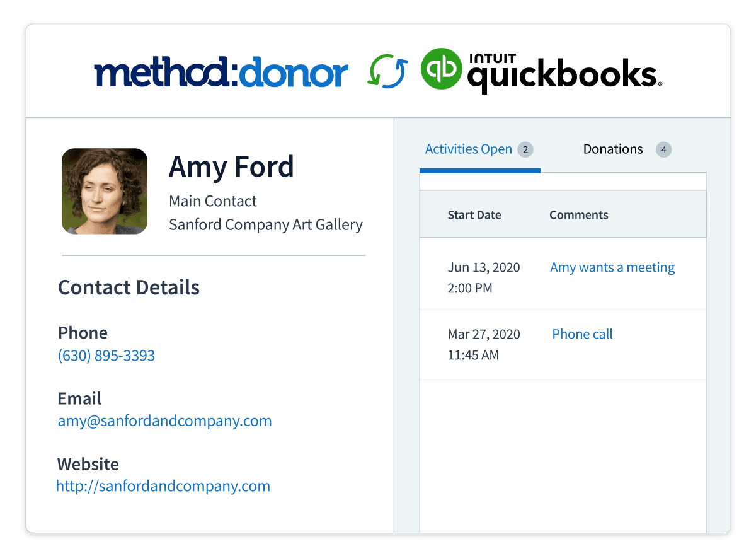Select the Mar 27, 2020 activity row
The width and height of the screenshot is (756, 556).
click(563, 344)
